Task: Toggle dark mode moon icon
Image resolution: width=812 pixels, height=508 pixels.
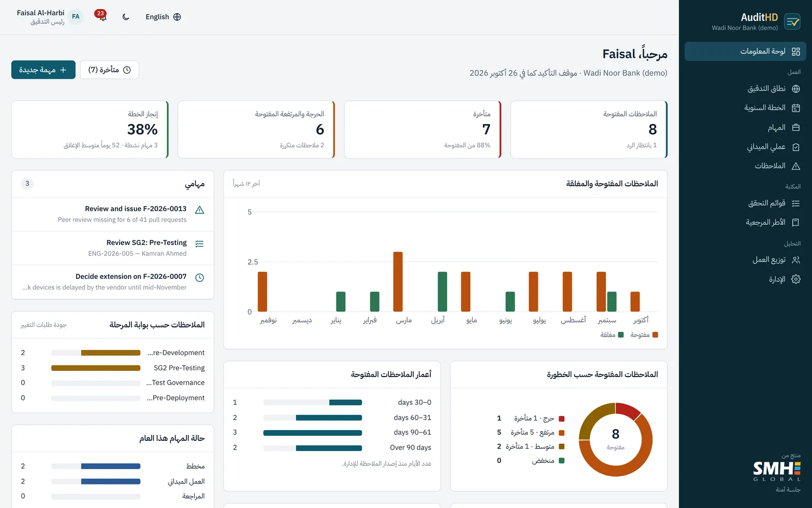Action: pos(126,17)
